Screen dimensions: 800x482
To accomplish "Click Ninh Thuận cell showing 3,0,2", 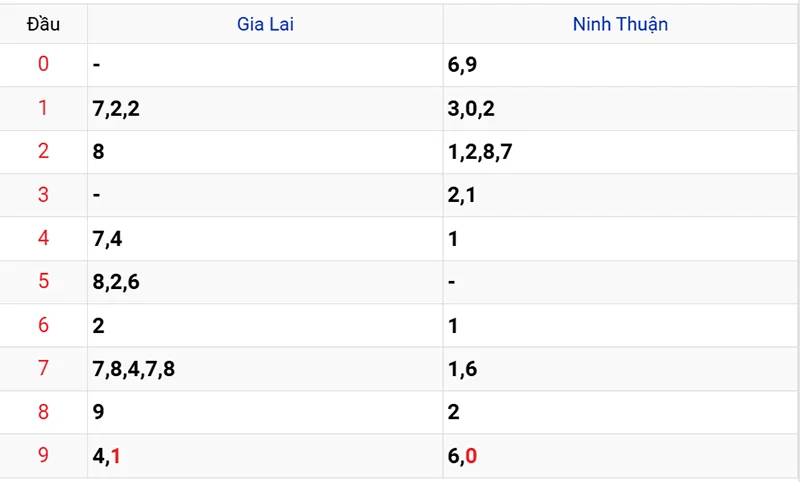I will [x=620, y=108].
